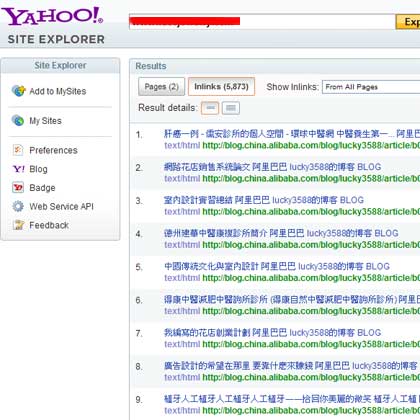Switch to the Pages (2) tab

click(x=161, y=87)
